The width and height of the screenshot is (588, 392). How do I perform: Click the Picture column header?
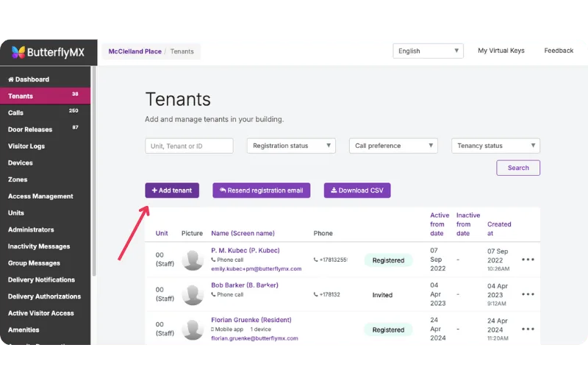pyautogui.click(x=192, y=233)
